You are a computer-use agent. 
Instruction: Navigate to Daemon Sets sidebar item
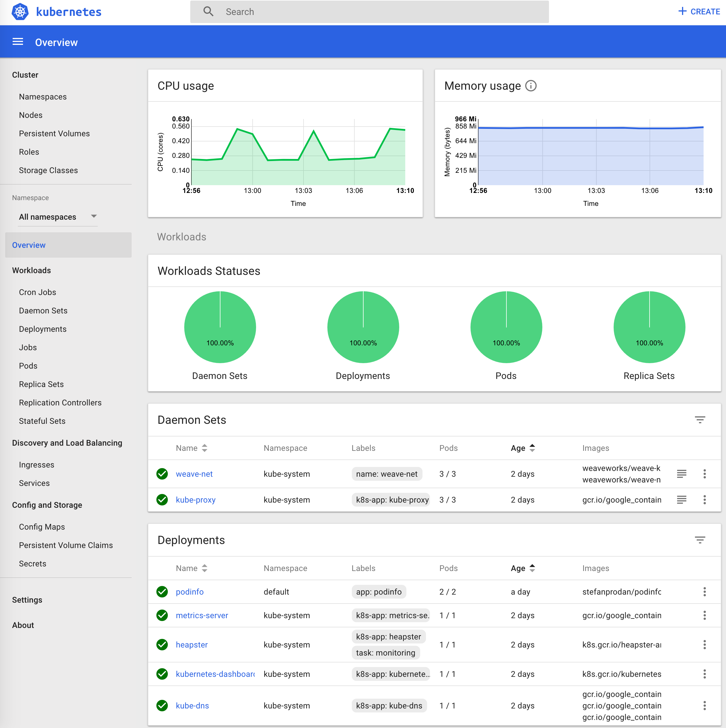(x=43, y=311)
